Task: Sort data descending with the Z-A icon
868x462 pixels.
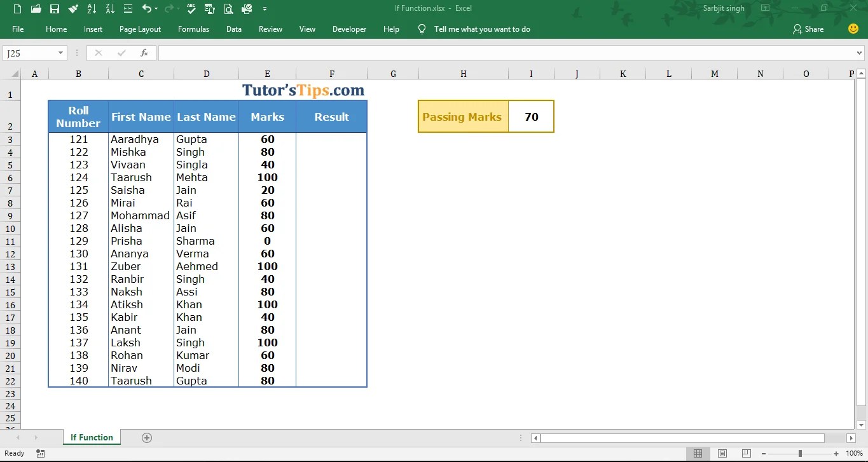Action: (x=109, y=8)
